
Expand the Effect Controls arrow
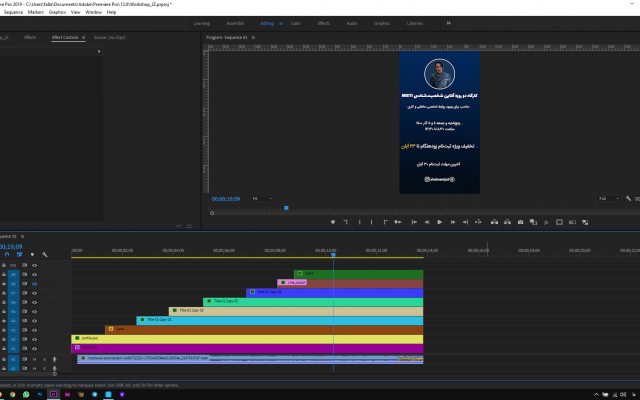pos(99,51)
